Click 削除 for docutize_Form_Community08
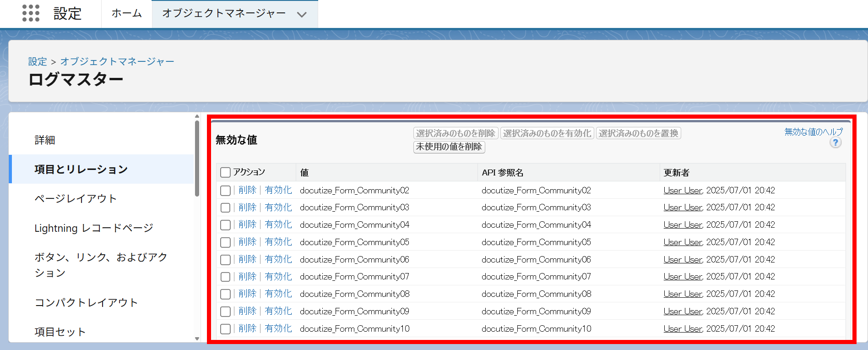The image size is (868, 350). click(247, 294)
